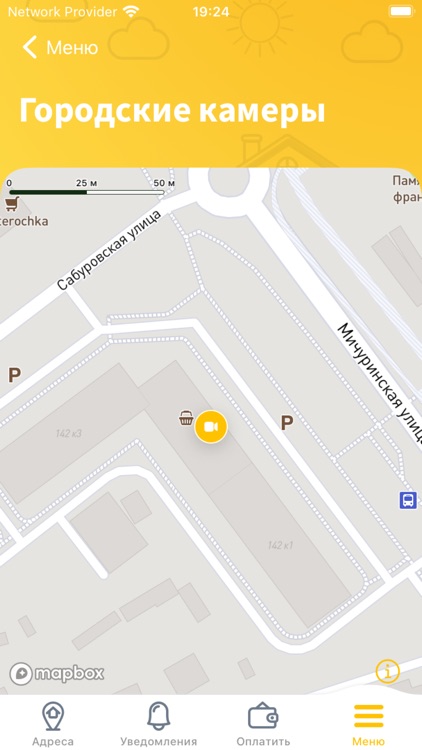This screenshot has width=422, height=750.
Task: Tap the bus stop icon on the map
Action: pyautogui.click(x=408, y=501)
